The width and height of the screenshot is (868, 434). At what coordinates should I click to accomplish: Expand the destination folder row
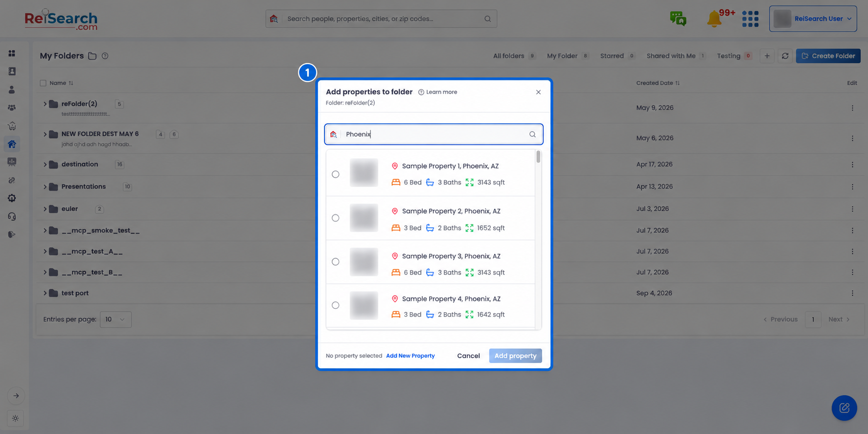[45, 164]
